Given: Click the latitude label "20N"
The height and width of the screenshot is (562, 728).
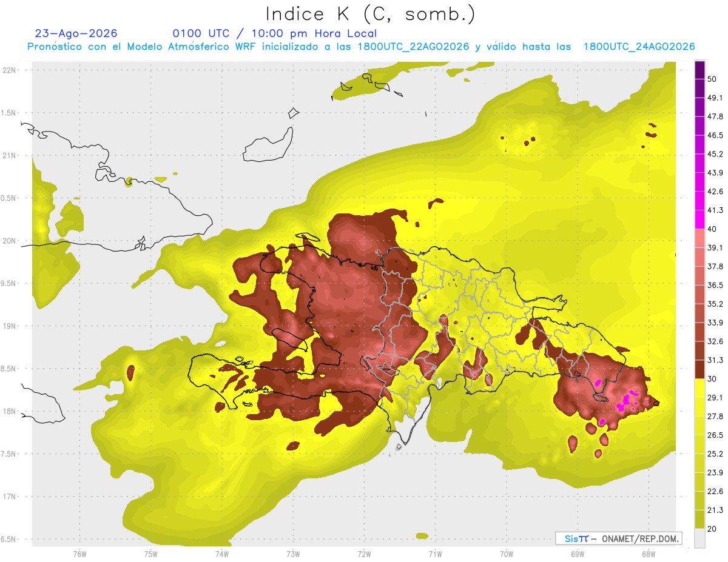Looking at the screenshot, I should [x=8, y=241].
